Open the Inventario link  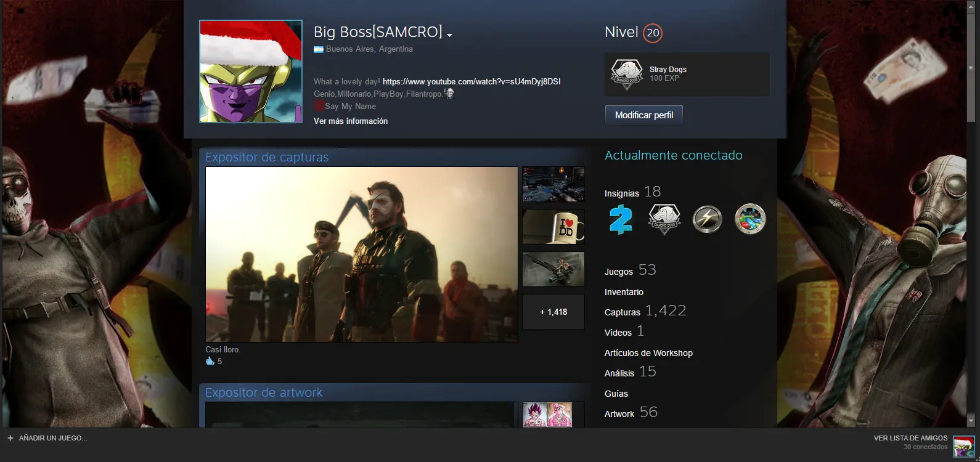tap(624, 292)
